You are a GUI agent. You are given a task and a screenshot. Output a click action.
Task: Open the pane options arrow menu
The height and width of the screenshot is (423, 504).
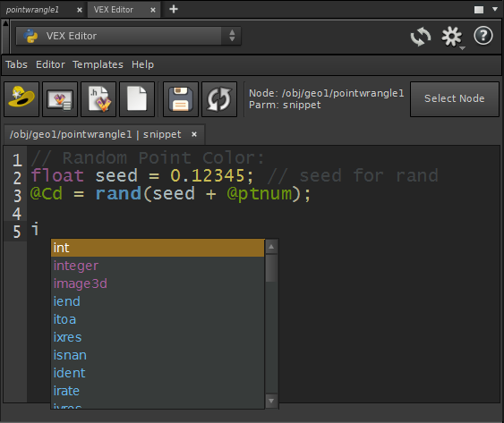click(x=495, y=9)
